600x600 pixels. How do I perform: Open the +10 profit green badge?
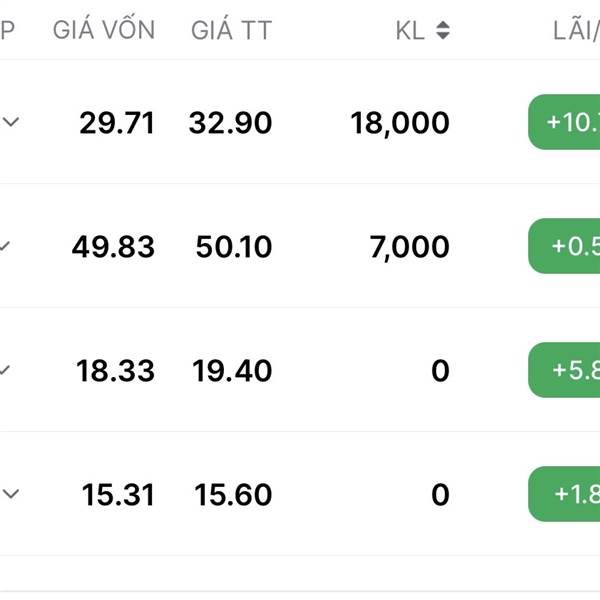(564, 122)
